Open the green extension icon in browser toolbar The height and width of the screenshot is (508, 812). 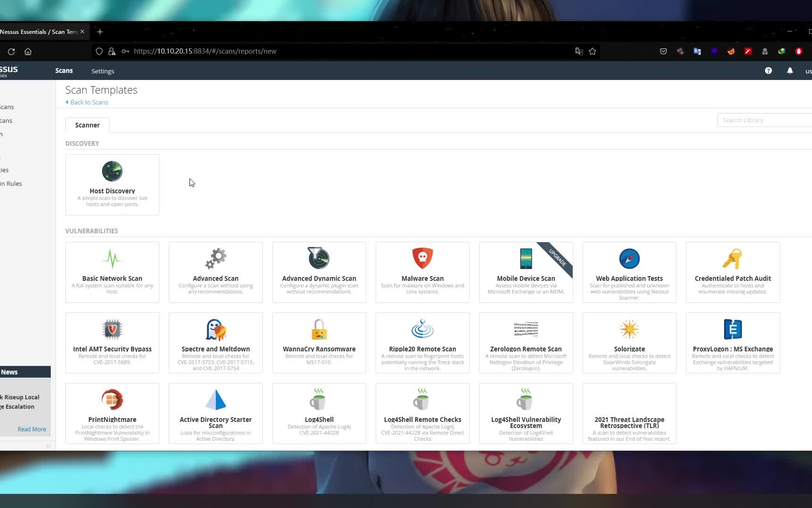click(x=782, y=51)
